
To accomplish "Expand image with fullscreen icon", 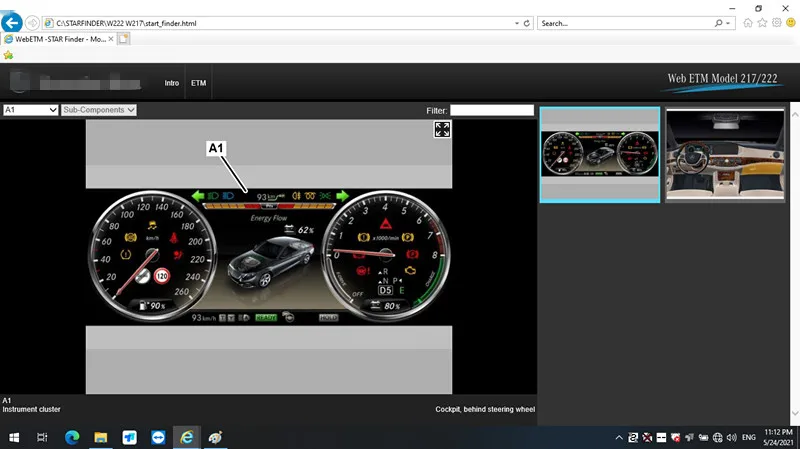I will 442,130.
